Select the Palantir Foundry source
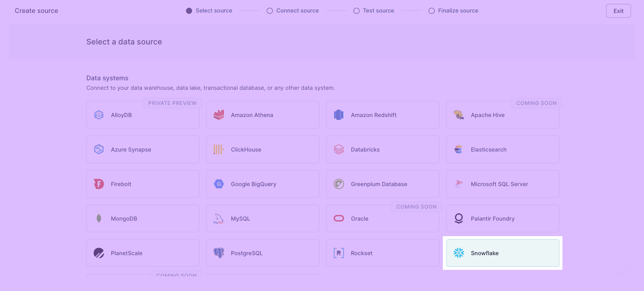644x291 pixels. 502,218
